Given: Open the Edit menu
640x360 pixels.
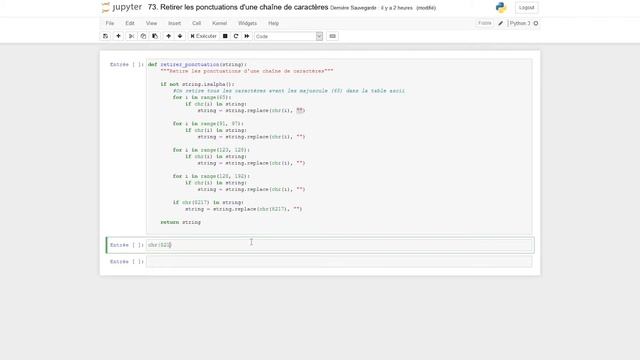Looking at the screenshot, I should tap(130, 23).
